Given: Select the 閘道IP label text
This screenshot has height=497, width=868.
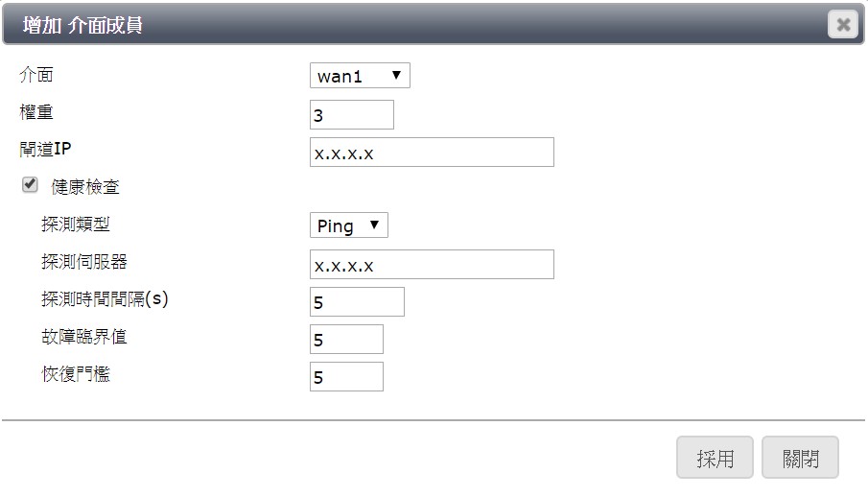Looking at the screenshot, I should point(46,149).
